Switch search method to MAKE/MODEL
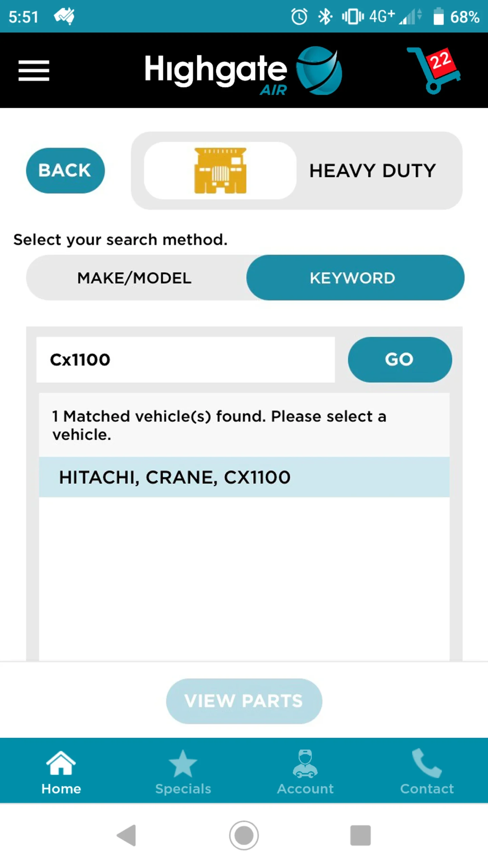488x868 pixels. (135, 278)
